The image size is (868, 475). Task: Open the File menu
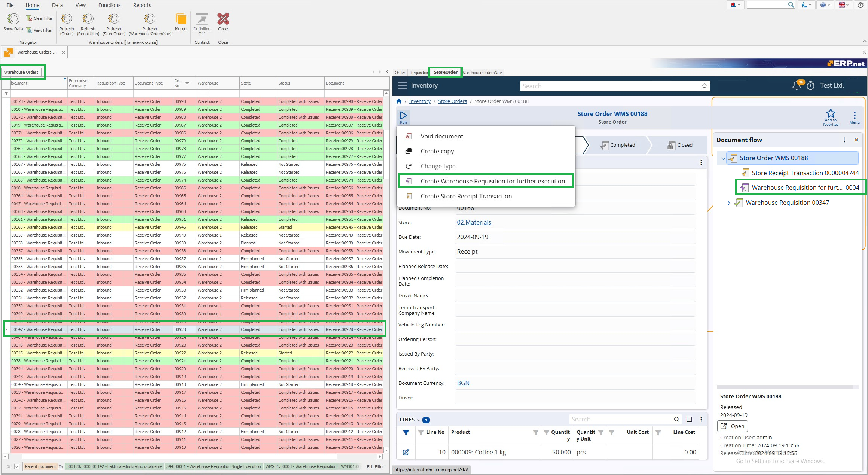tap(10, 5)
